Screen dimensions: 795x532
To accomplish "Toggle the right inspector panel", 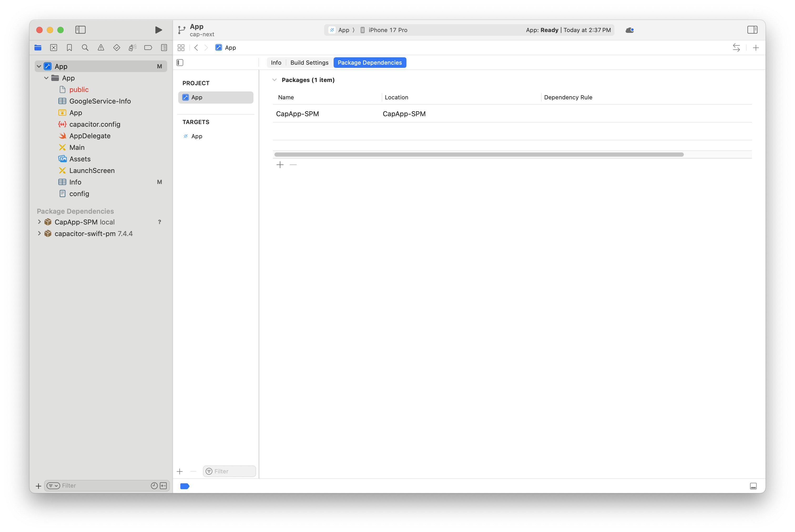I will click(x=752, y=30).
